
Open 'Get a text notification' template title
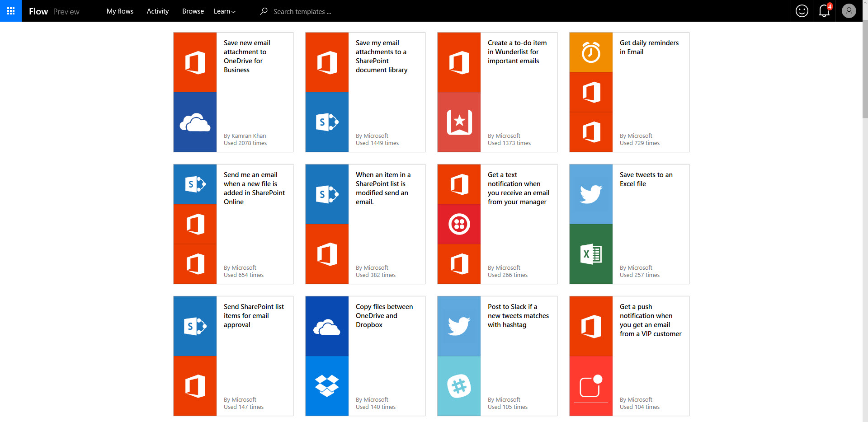pyautogui.click(x=519, y=188)
